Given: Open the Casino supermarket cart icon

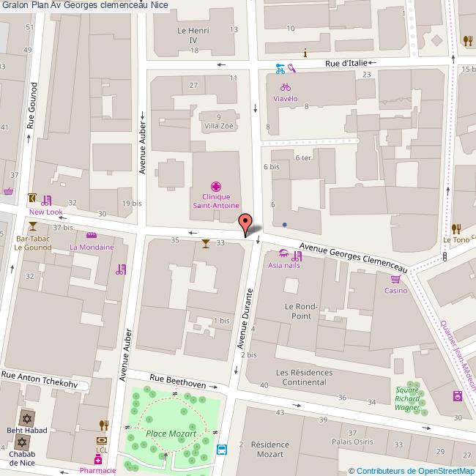Looking at the screenshot, I should point(395,279).
